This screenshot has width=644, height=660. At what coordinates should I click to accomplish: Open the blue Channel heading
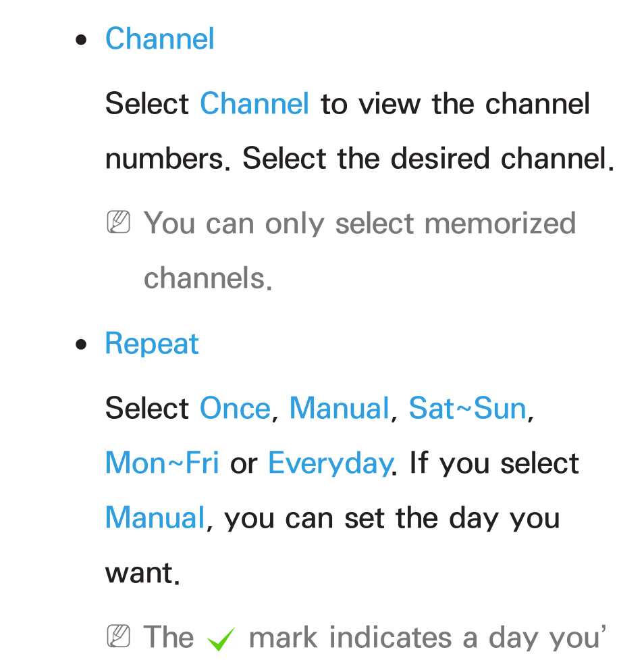159,39
